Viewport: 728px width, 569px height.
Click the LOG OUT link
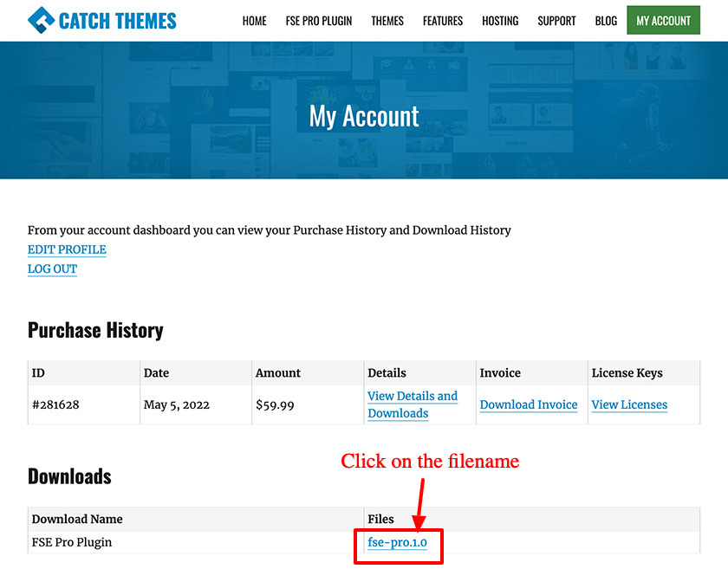pyautogui.click(x=52, y=268)
